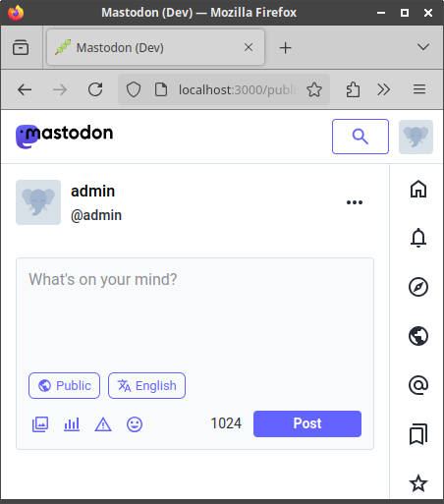Open the three-dot menu beside admin
The width and height of the screenshot is (444, 504).
click(x=355, y=202)
